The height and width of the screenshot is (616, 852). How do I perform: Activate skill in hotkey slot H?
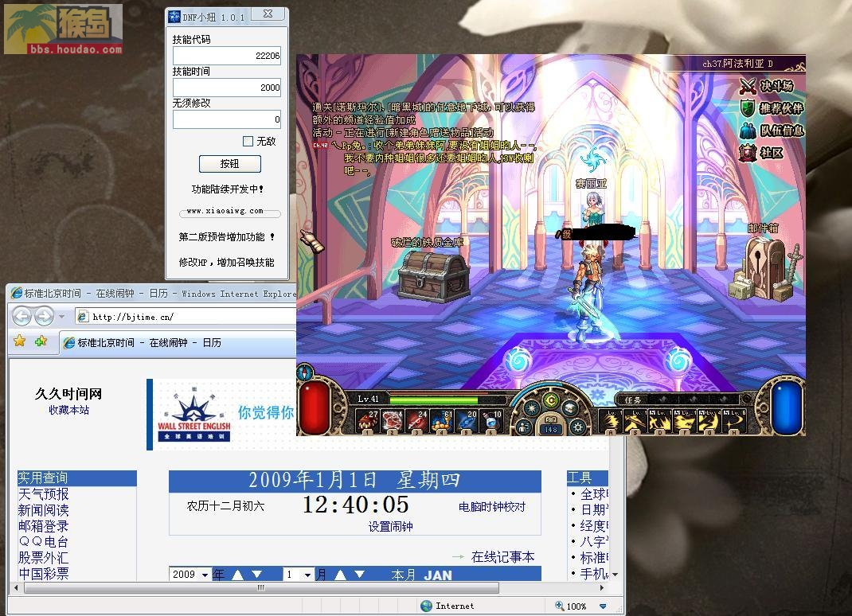point(733,421)
